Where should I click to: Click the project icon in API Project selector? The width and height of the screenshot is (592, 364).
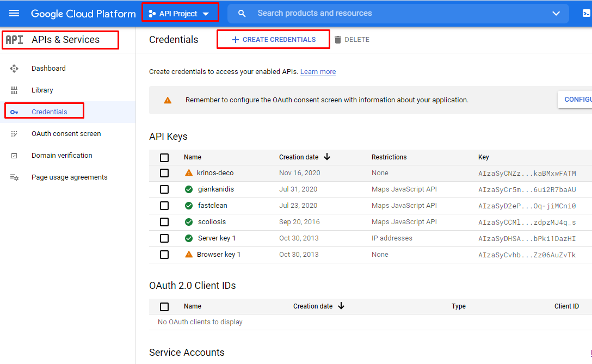(152, 14)
